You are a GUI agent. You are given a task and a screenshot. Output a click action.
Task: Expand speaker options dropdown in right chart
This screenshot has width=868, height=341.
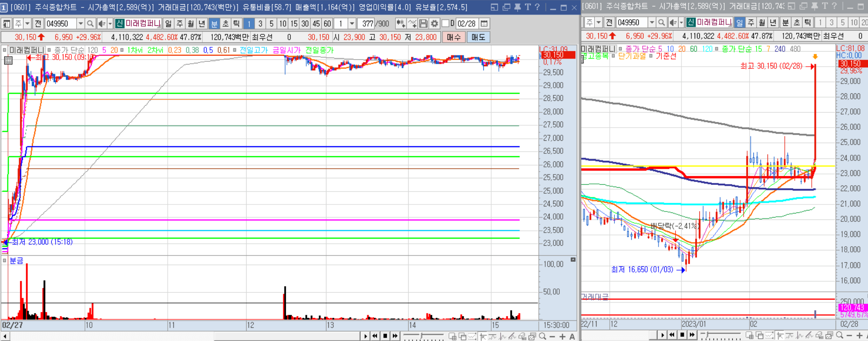(x=681, y=23)
